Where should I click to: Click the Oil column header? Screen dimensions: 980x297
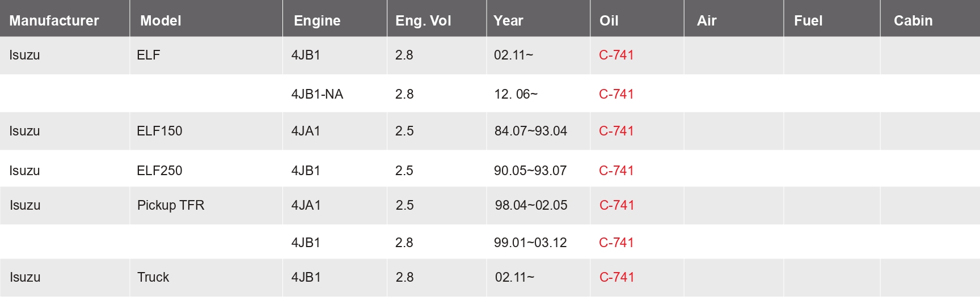(x=609, y=21)
